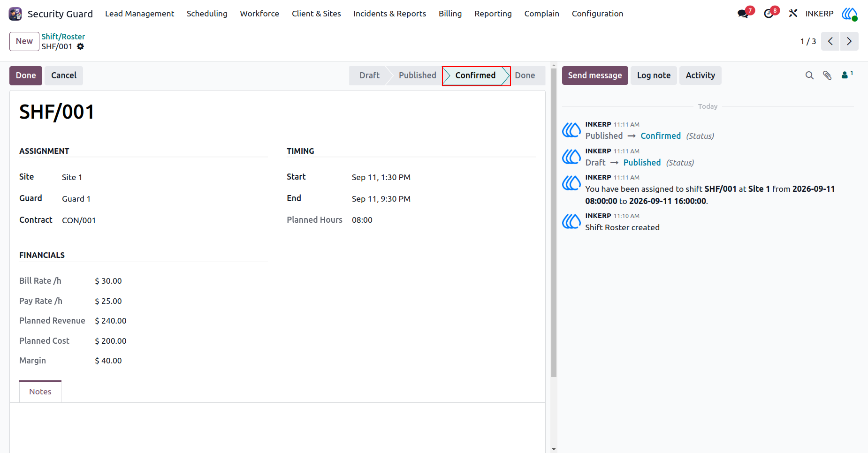Open the Configuration menu
868x453 pixels.
(x=597, y=14)
